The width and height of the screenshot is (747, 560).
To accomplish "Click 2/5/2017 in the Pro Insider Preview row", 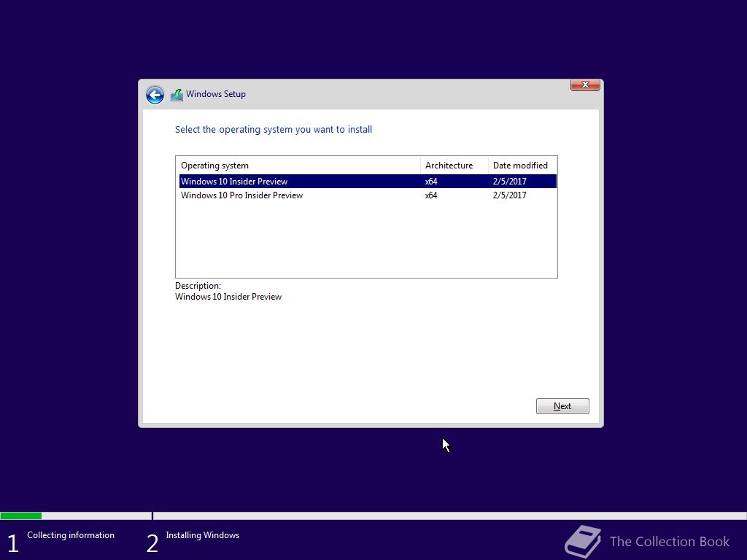I will click(509, 195).
